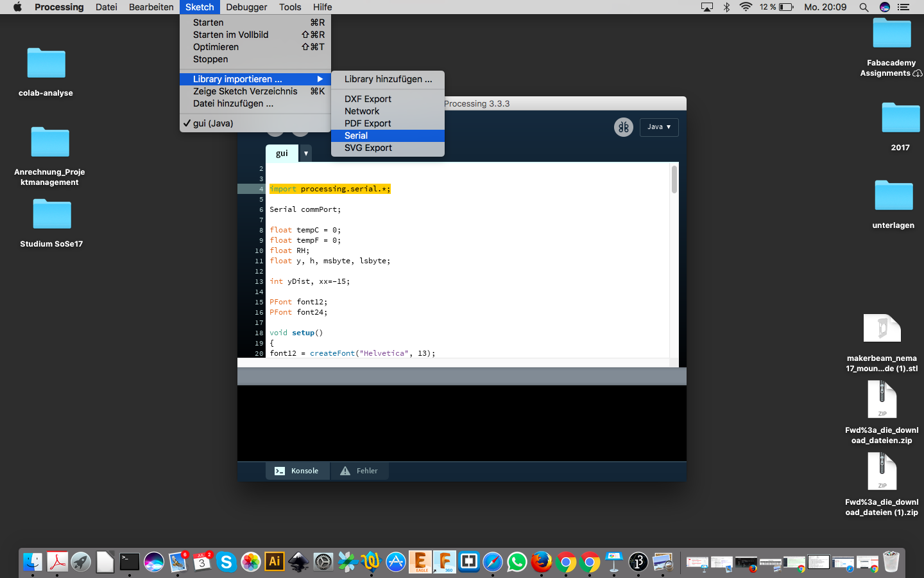Switch to the Konsole tab
Screen dimensions: 924x578
pyautogui.click(x=298, y=471)
